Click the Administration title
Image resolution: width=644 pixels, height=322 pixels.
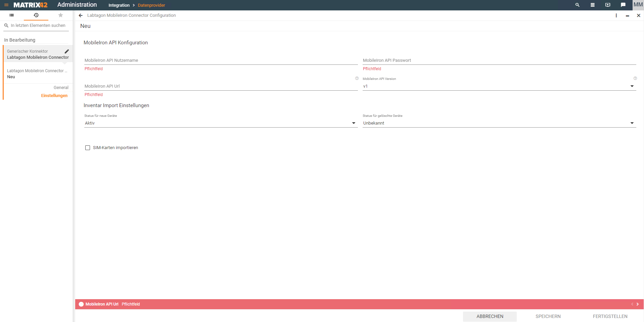point(77,5)
